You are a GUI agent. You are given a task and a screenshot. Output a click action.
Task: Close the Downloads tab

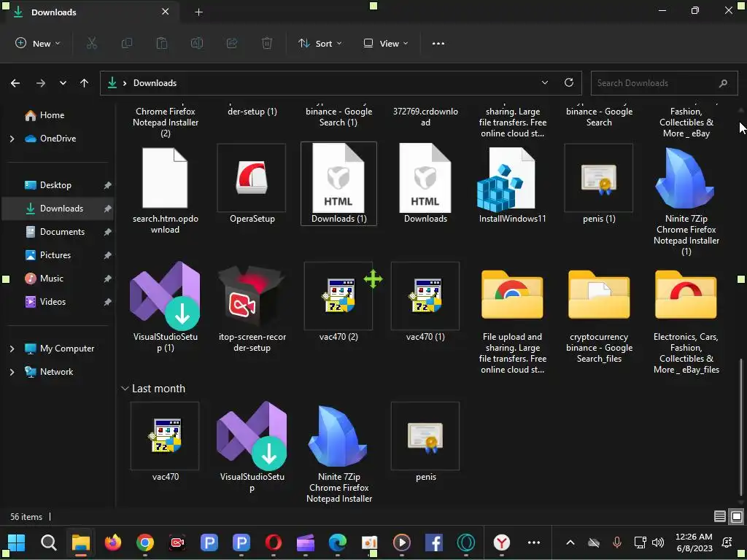click(165, 12)
